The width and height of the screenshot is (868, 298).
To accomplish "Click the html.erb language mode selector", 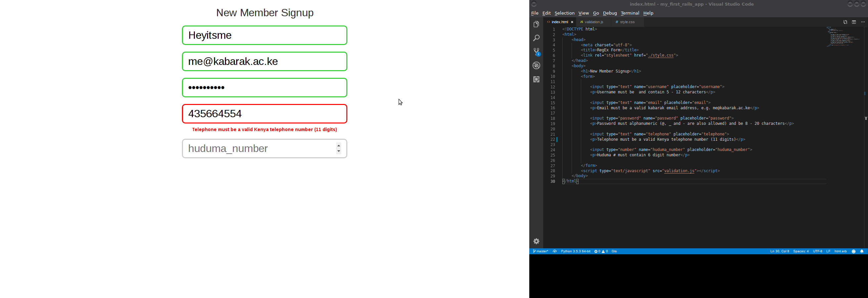I will (840, 252).
